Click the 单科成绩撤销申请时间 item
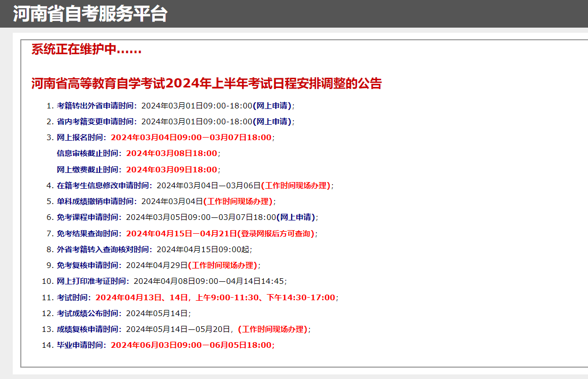The image size is (588, 379). (x=166, y=201)
